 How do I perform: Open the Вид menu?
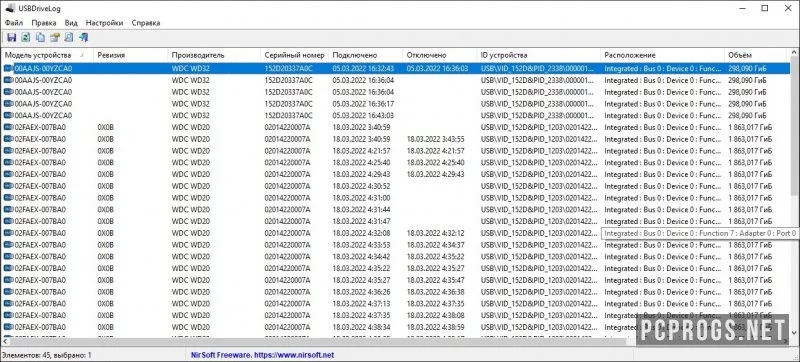[x=71, y=23]
